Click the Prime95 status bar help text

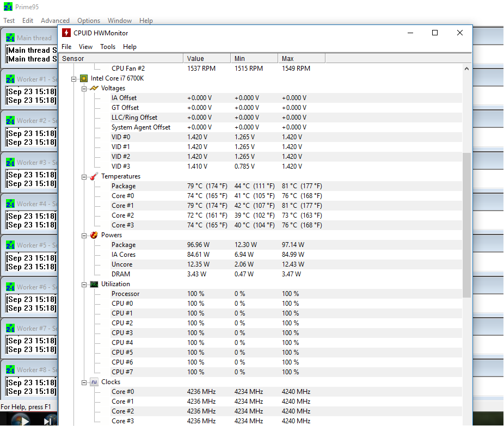26,407
